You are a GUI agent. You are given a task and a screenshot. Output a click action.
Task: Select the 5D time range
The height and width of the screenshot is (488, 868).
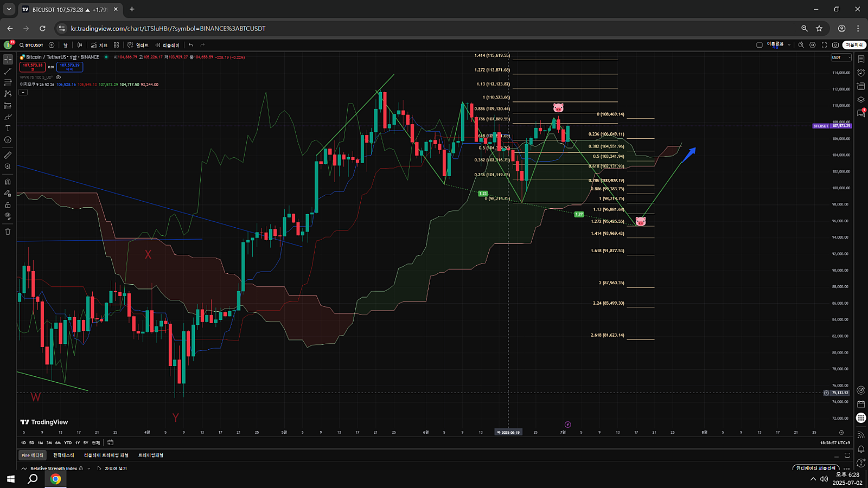[31, 443]
